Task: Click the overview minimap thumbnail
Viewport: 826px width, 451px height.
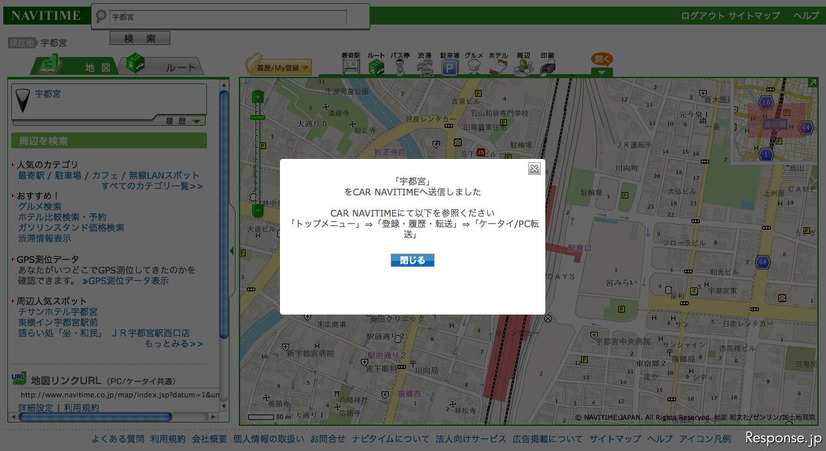Action: 775,121
